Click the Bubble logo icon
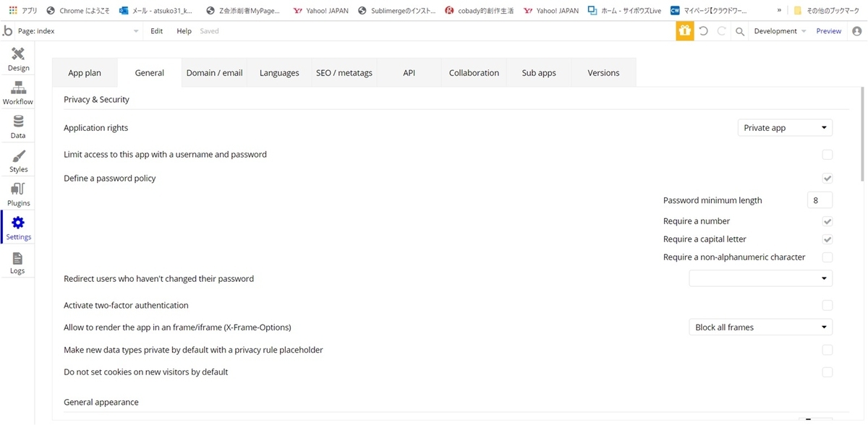The width and height of the screenshot is (868, 425). click(x=8, y=31)
